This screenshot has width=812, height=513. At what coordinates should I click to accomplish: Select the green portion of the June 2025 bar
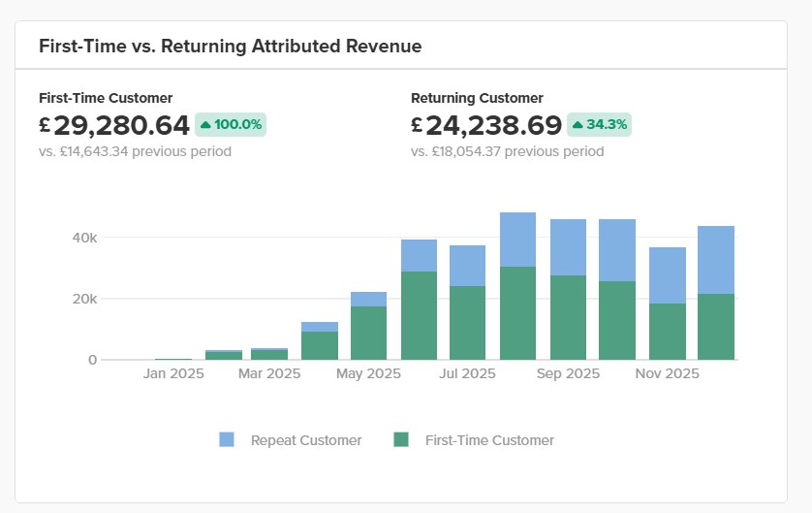[419, 315]
